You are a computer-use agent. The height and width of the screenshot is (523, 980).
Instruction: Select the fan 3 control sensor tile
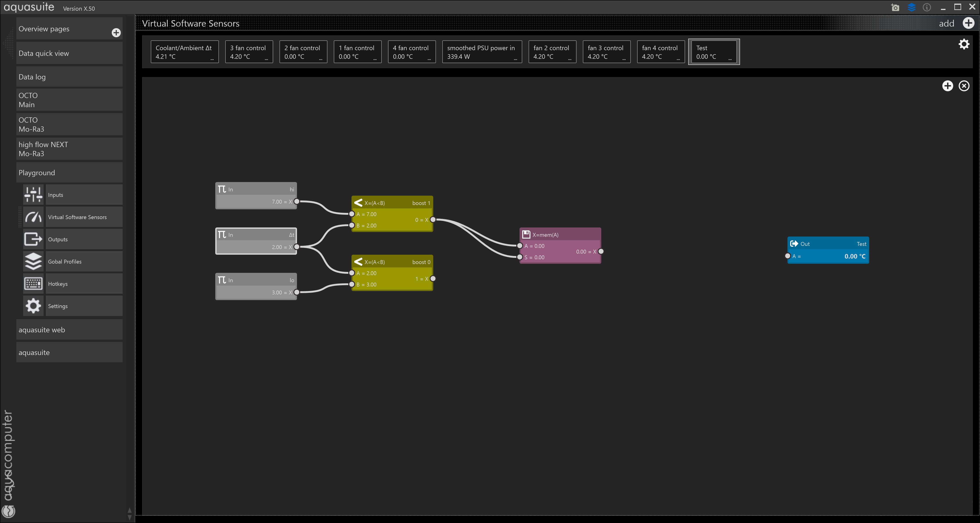point(606,52)
